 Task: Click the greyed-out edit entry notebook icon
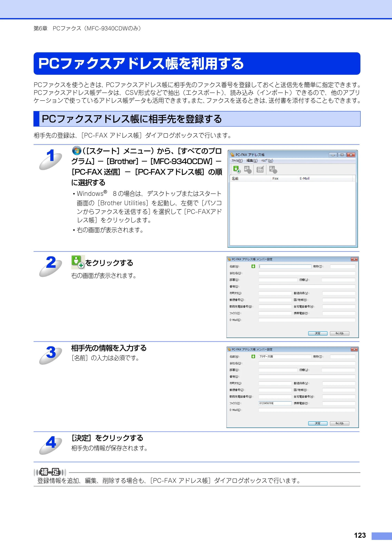[x=260, y=169]
